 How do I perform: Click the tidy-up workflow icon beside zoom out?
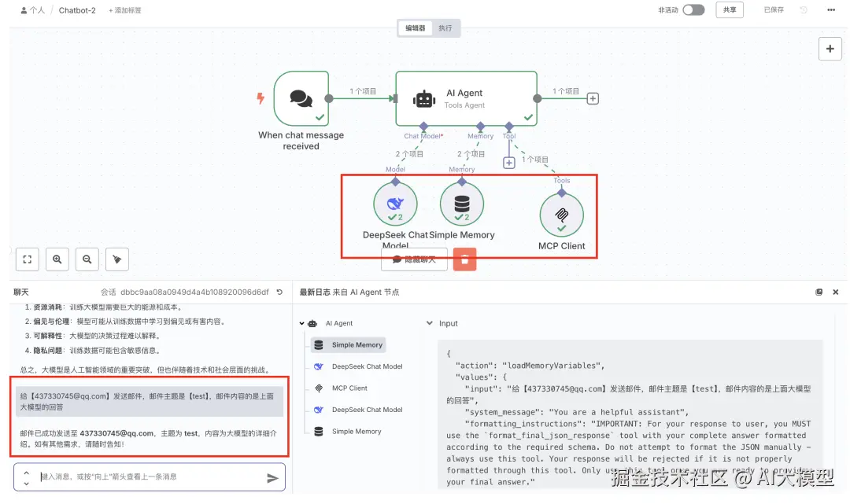(x=117, y=259)
